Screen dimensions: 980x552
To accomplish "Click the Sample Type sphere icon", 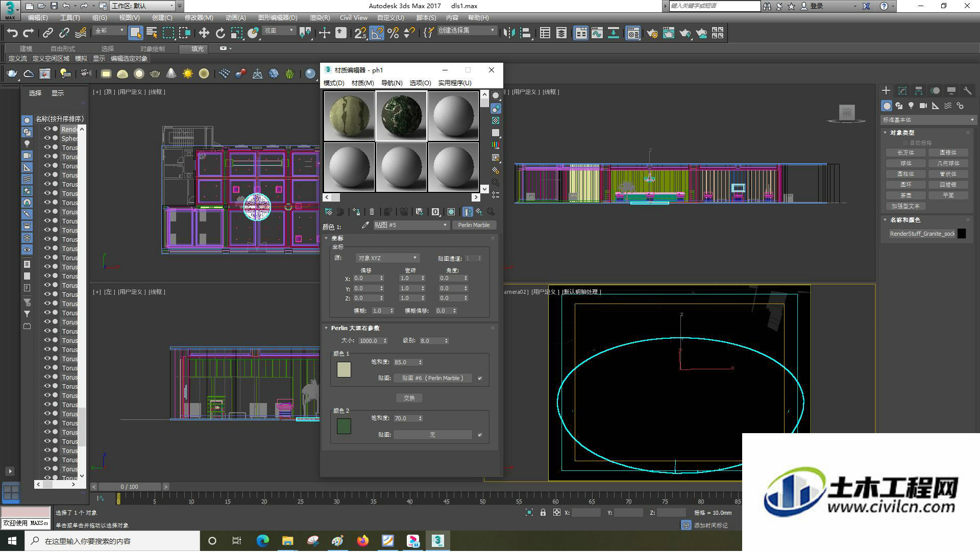I will click(x=496, y=96).
